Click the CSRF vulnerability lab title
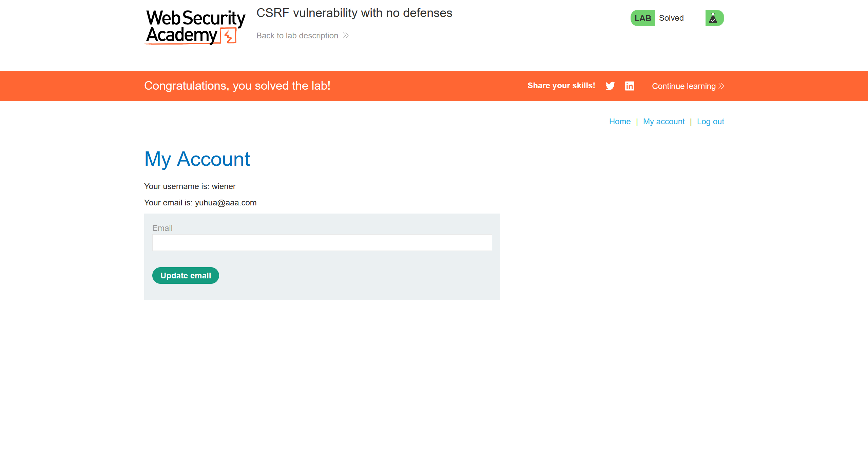 [354, 13]
